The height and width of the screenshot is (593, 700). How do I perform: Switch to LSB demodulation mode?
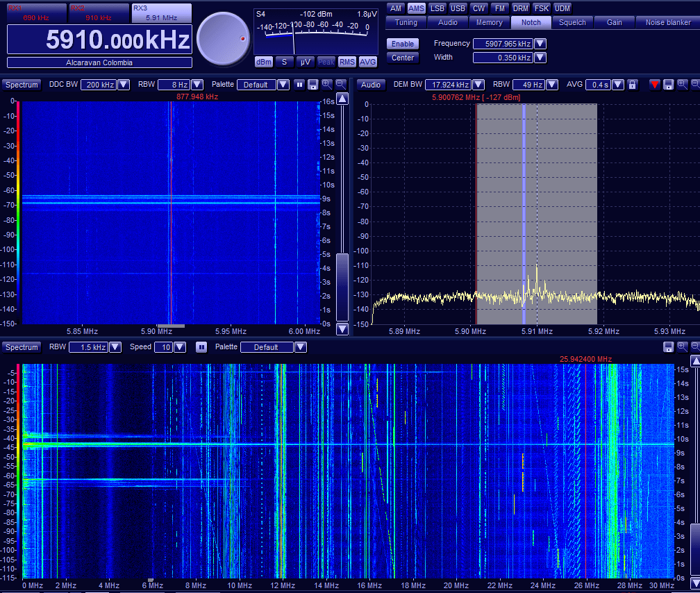437,8
